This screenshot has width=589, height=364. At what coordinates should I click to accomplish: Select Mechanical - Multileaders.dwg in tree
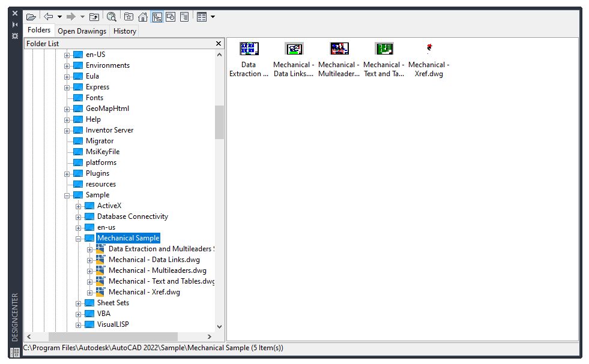click(157, 270)
